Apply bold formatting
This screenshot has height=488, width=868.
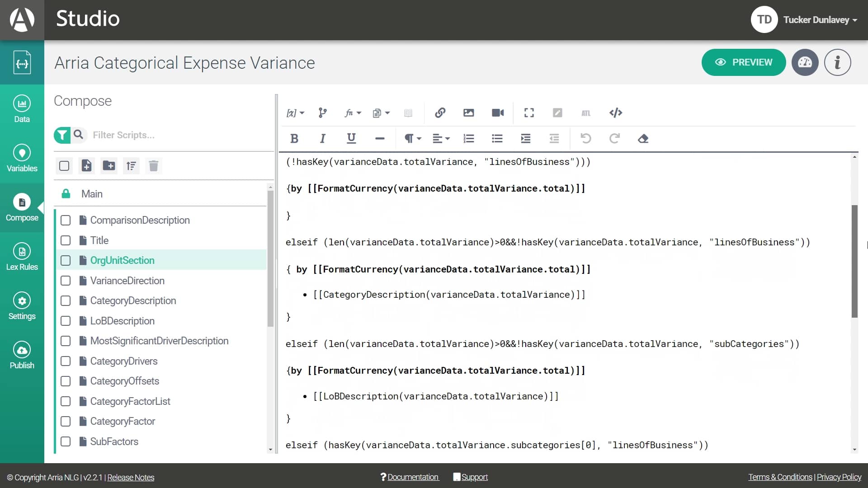click(294, 139)
